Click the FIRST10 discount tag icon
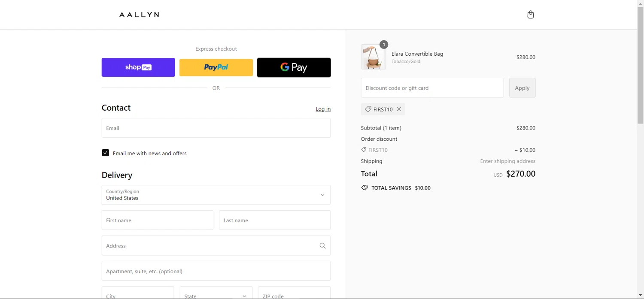The image size is (644, 299). pyautogui.click(x=368, y=109)
